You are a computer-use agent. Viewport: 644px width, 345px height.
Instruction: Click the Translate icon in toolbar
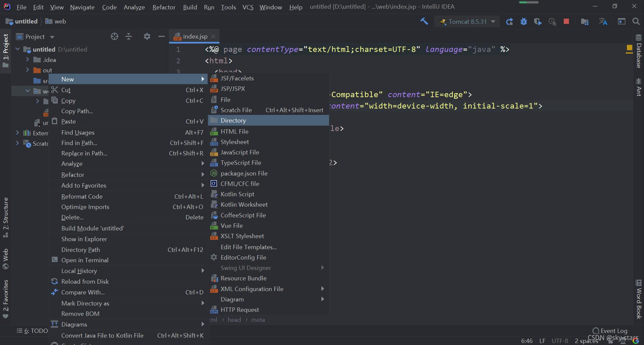coord(603,21)
